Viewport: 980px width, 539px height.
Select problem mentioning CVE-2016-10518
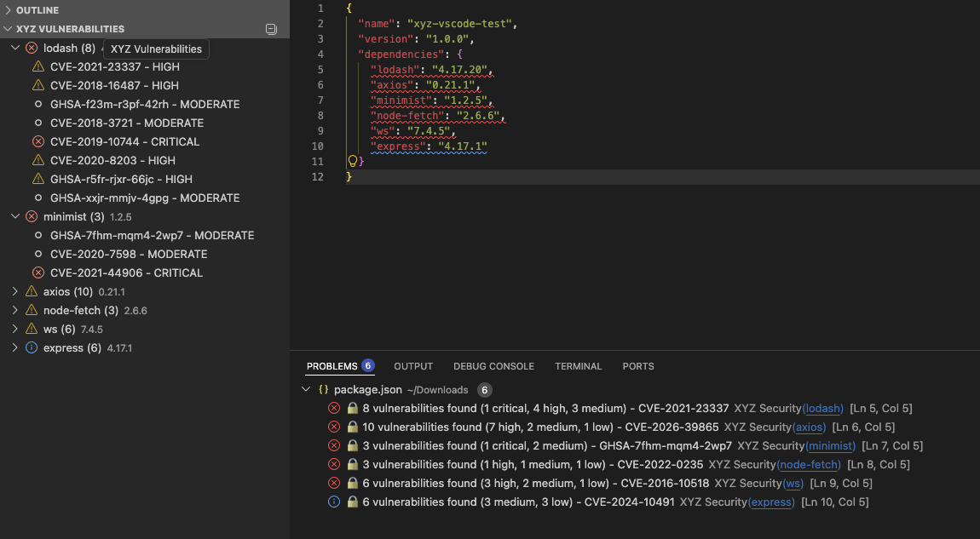click(x=635, y=484)
